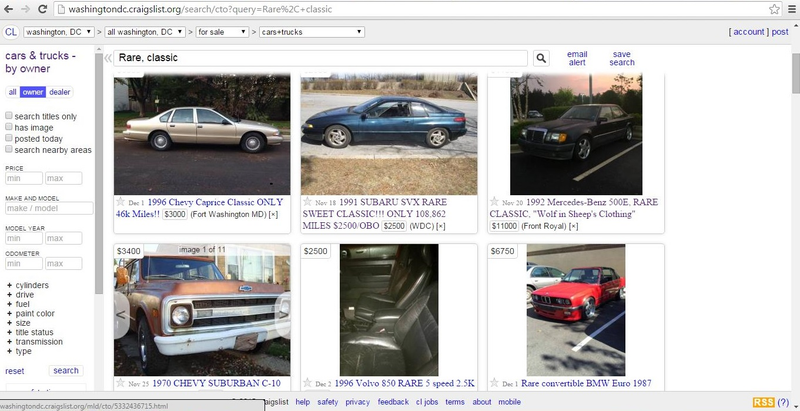Viewport: 800px width, 411px height.
Task: Expand the transmission filter
Action: 34,342
